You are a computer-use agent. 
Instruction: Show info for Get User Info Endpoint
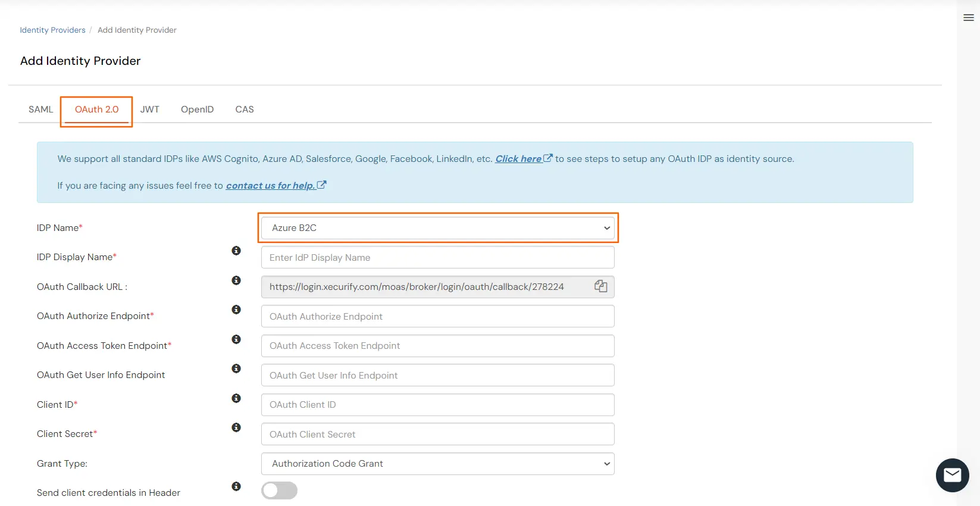click(236, 368)
